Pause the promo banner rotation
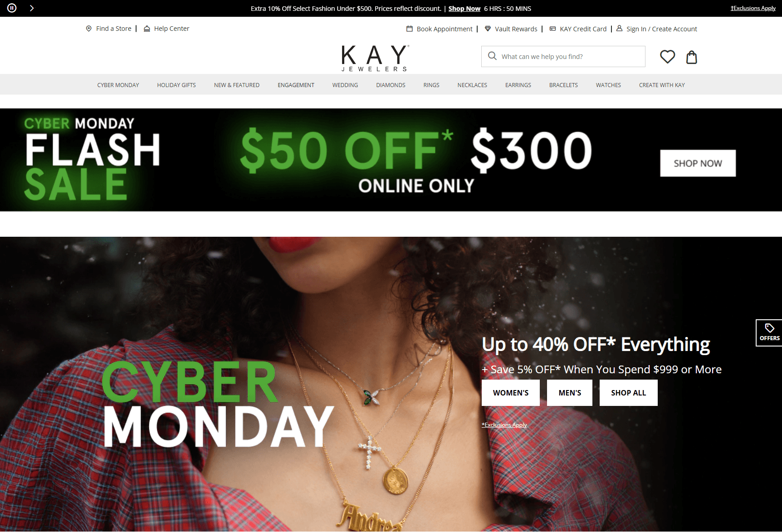 12,8
